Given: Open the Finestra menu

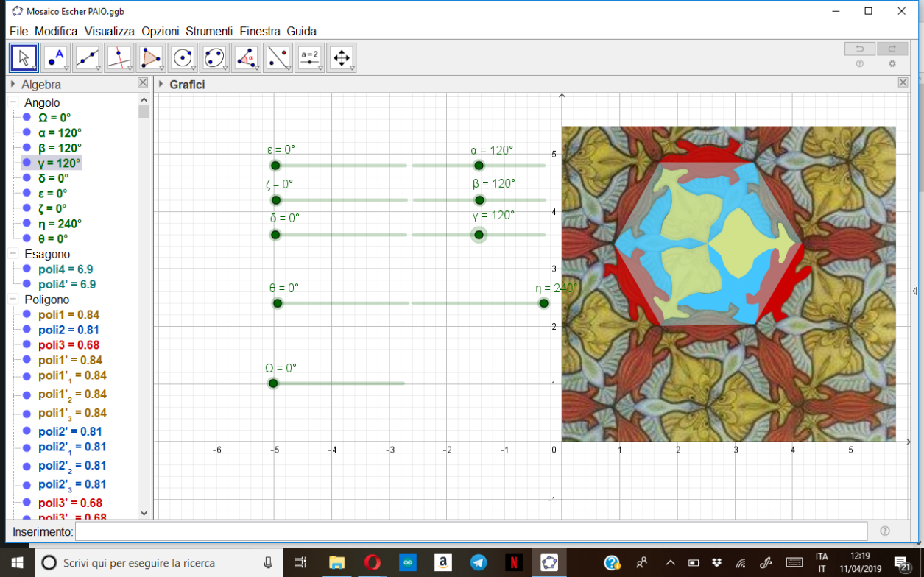Looking at the screenshot, I should 260,31.
